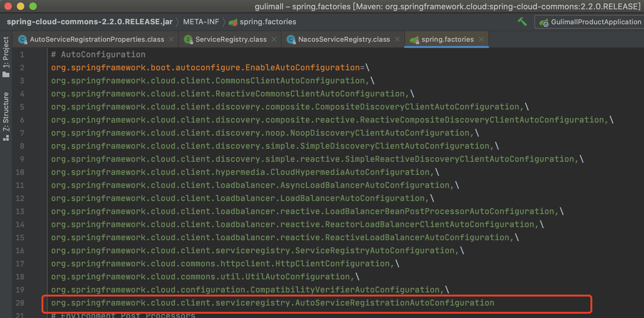Click the interface icon on ServiceRegistry tab
The width and height of the screenshot is (644, 318).
pyautogui.click(x=188, y=39)
